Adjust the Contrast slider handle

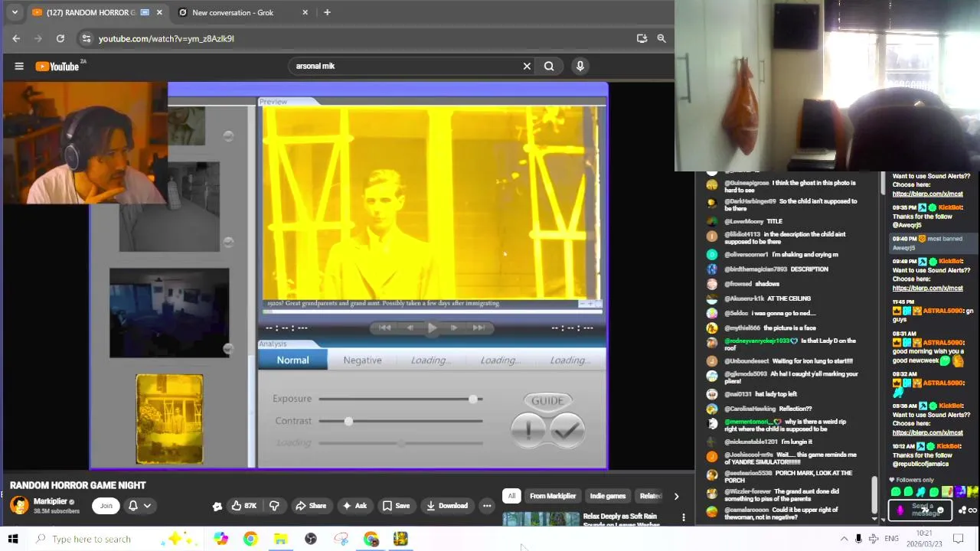(x=348, y=421)
